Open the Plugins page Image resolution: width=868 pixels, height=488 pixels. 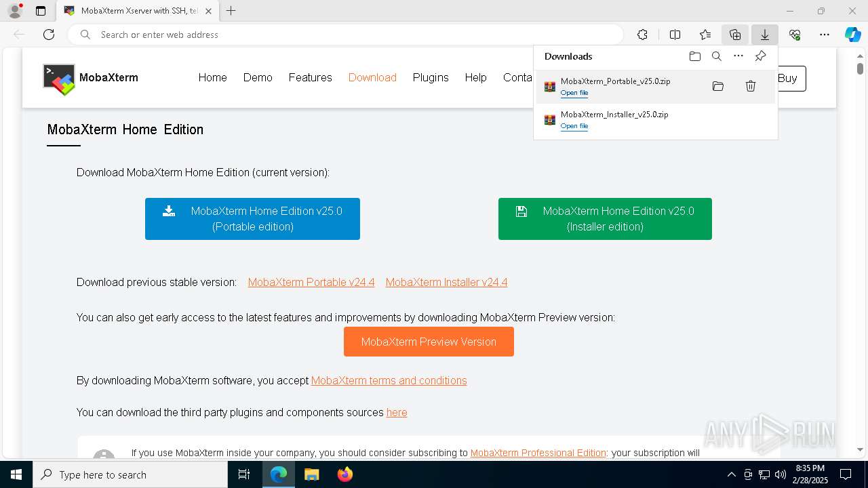pos(431,77)
